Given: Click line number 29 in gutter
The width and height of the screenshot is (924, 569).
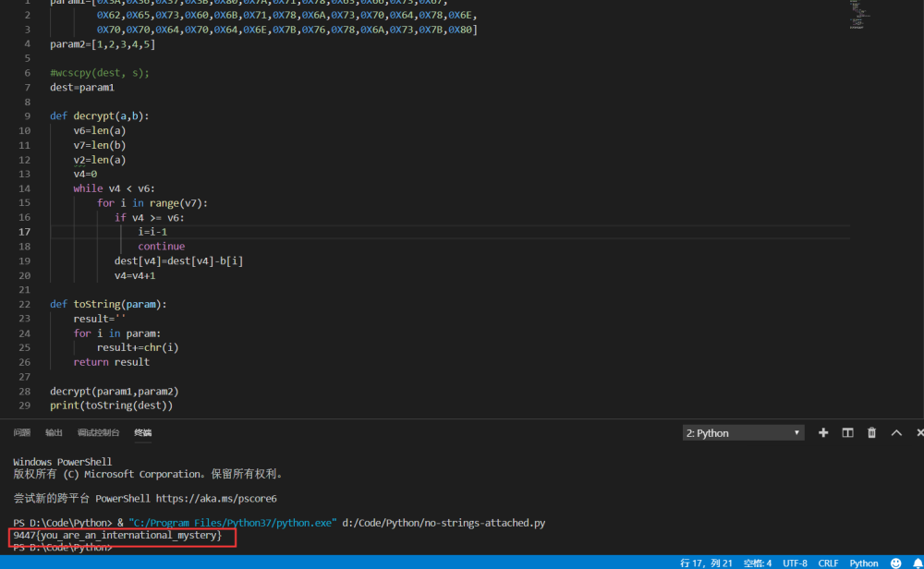Looking at the screenshot, I should (24, 406).
